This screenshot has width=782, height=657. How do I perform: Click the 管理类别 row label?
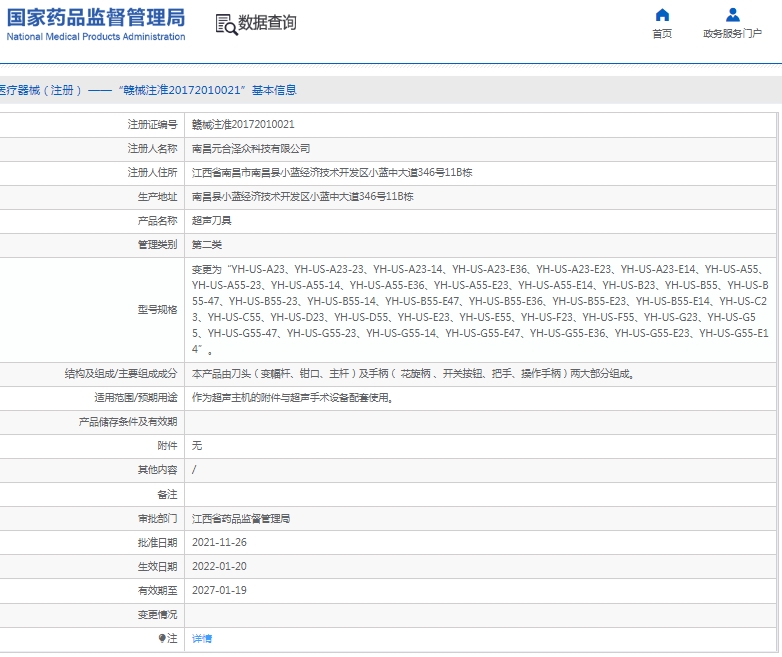(157, 244)
